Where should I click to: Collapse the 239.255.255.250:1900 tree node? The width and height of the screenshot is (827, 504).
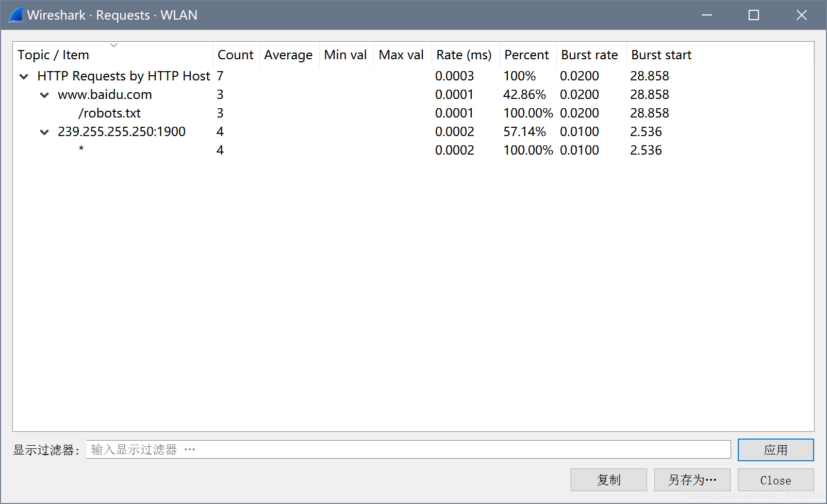point(44,132)
